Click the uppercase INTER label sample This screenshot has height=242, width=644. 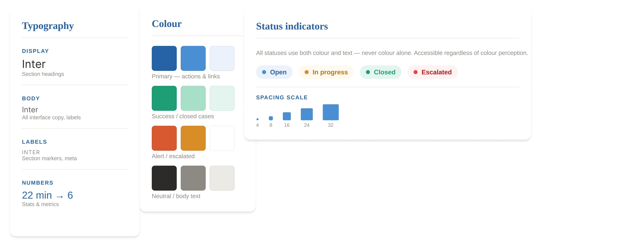coord(31,152)
